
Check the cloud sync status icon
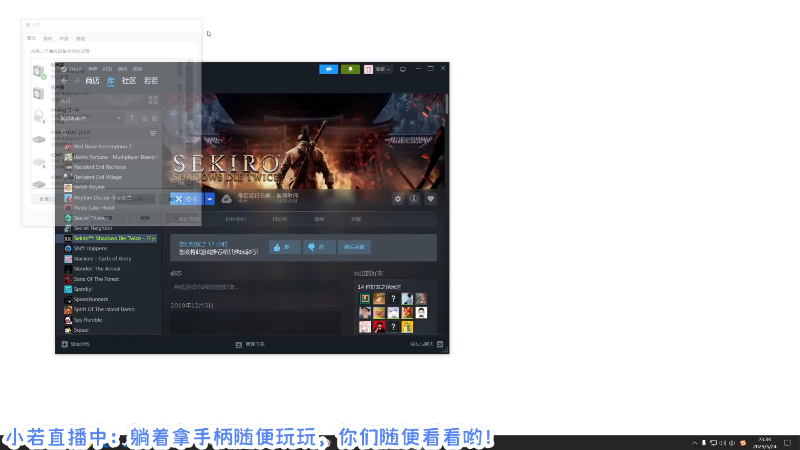pyautogui.click(x=227, y=199)
